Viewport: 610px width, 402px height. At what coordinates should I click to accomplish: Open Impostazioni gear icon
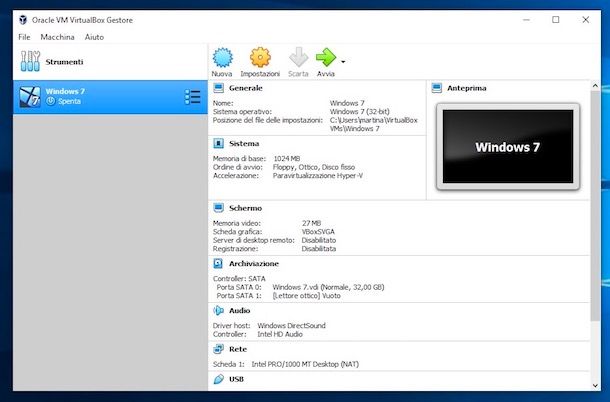pyautogui.click(x=260, y=58)
